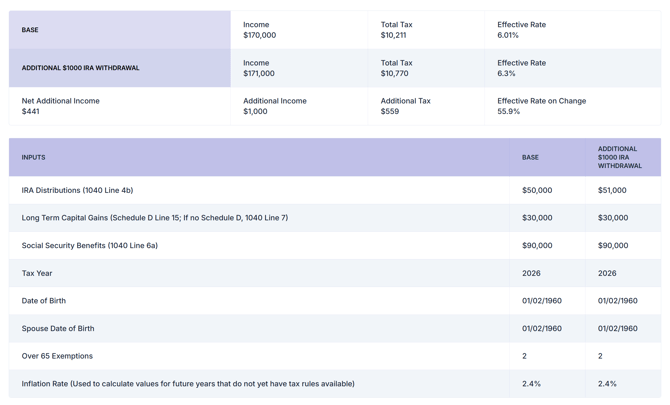Click the Inflation Rate row label
Screen dimensions: 670x405
click(x=188, y=384)
